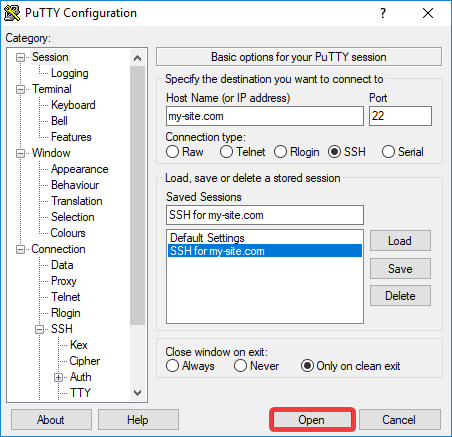Open the Proxy settings category

pyautogui.click(x=64, y=281)
